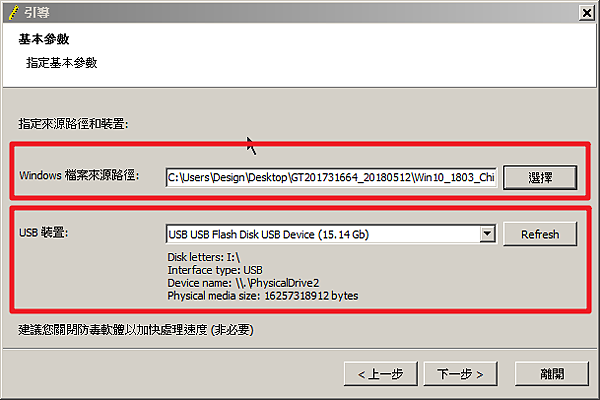Screen dimensions: 600x400
Task: Click the wizard title bar pencil icon
Action: pyautogui.click(x=13, y=13)
